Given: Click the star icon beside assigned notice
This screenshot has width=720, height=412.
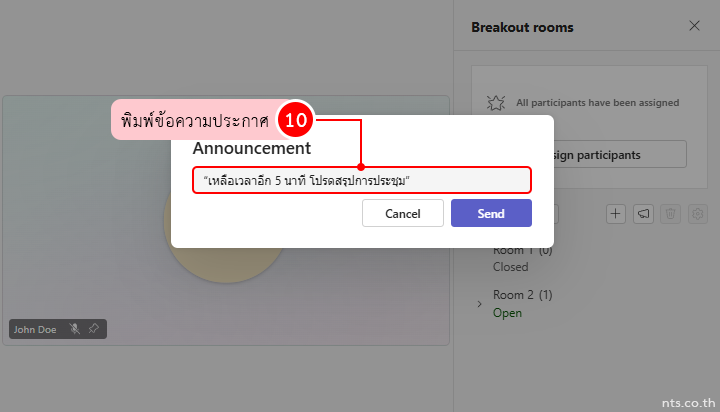Looking at the screenshot, I should (494, 102).
